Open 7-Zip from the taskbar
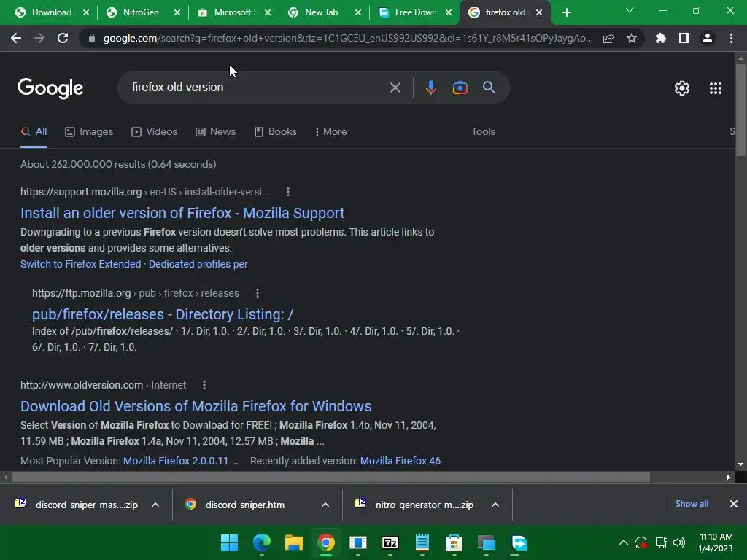Screen dimensions: 747x560 pos(390,542)
